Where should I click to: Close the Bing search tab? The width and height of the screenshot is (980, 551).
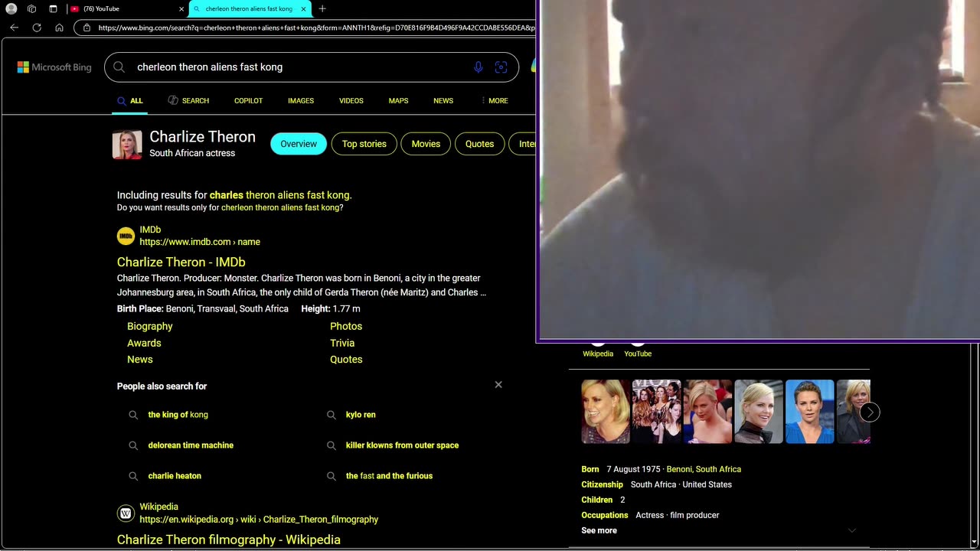pos(303,8)
